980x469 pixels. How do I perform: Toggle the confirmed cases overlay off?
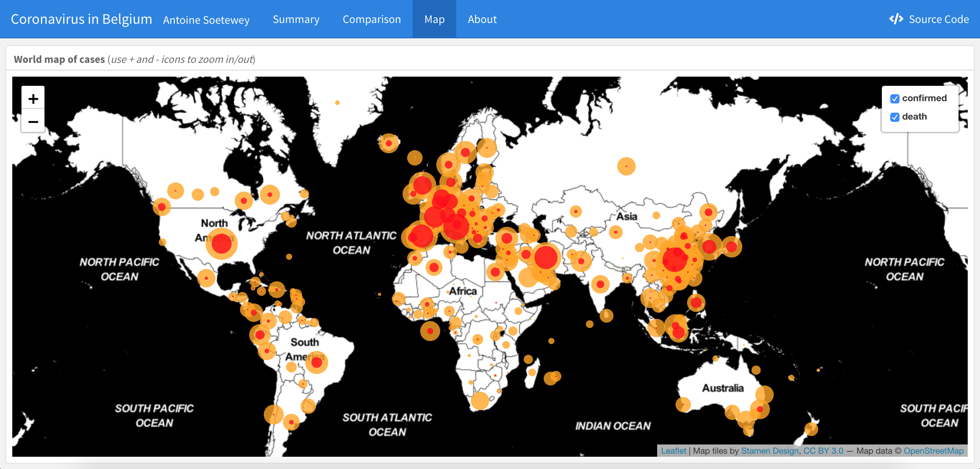894,98
